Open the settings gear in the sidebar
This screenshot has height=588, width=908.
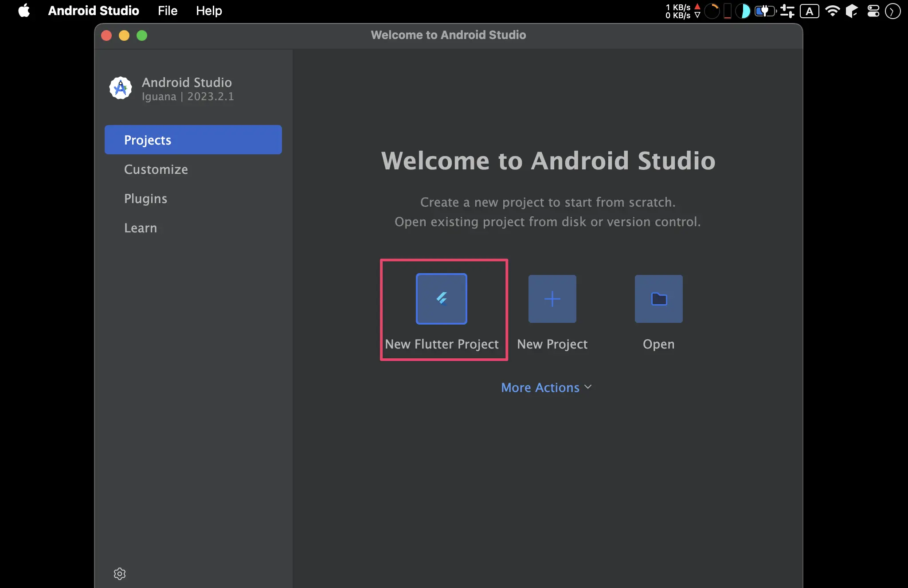120,573
